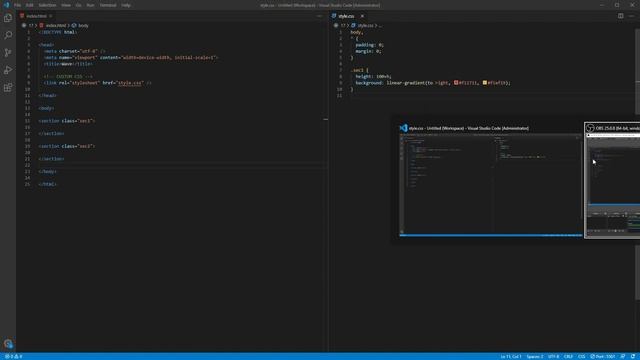The width and height of the screenshot is (640, 360).
Task: Click OBS icon in task switcher title
Action: pyautogui.click(x=590, y=128)
